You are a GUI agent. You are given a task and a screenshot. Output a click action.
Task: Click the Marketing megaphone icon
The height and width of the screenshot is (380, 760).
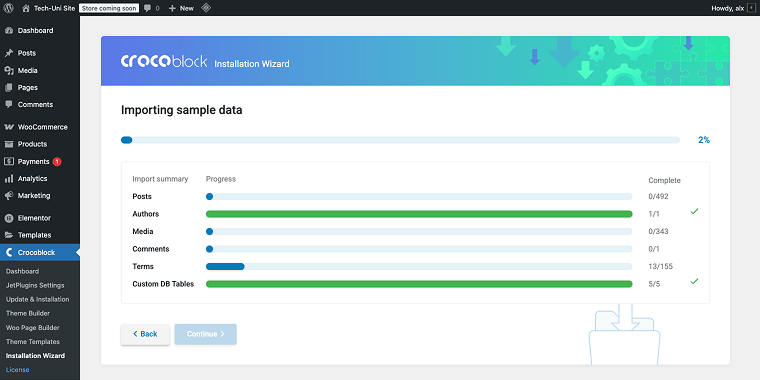click(9, 196)
